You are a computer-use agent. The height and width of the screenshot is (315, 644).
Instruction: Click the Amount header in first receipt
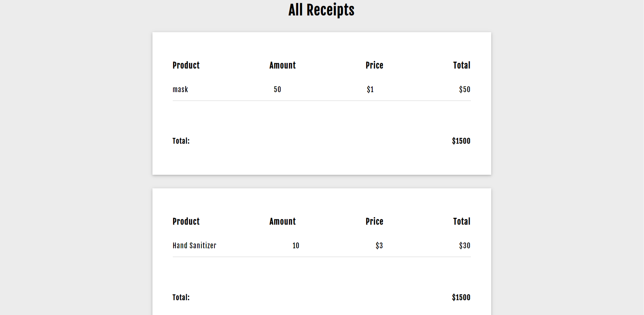coord(283,65)
